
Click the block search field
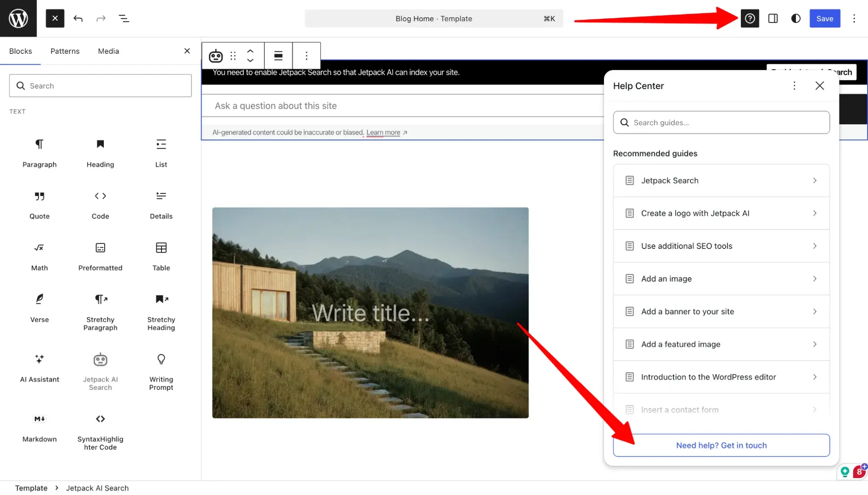pyautogui.click(x=100, y=86)
